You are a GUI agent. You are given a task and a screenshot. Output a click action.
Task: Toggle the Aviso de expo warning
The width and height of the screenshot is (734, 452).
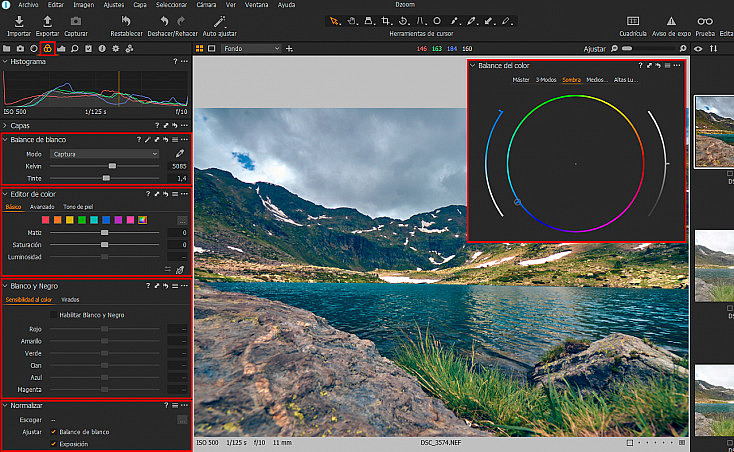tap(671, 21)
